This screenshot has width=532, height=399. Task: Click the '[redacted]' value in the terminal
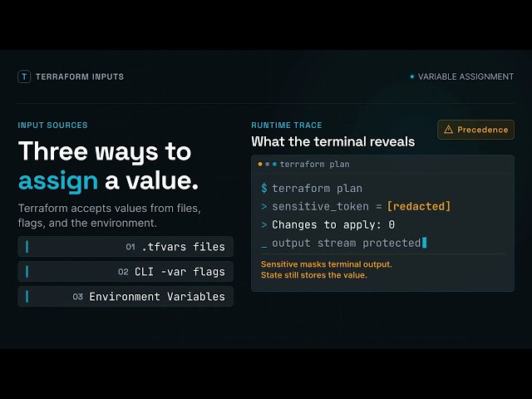[419, 206]
